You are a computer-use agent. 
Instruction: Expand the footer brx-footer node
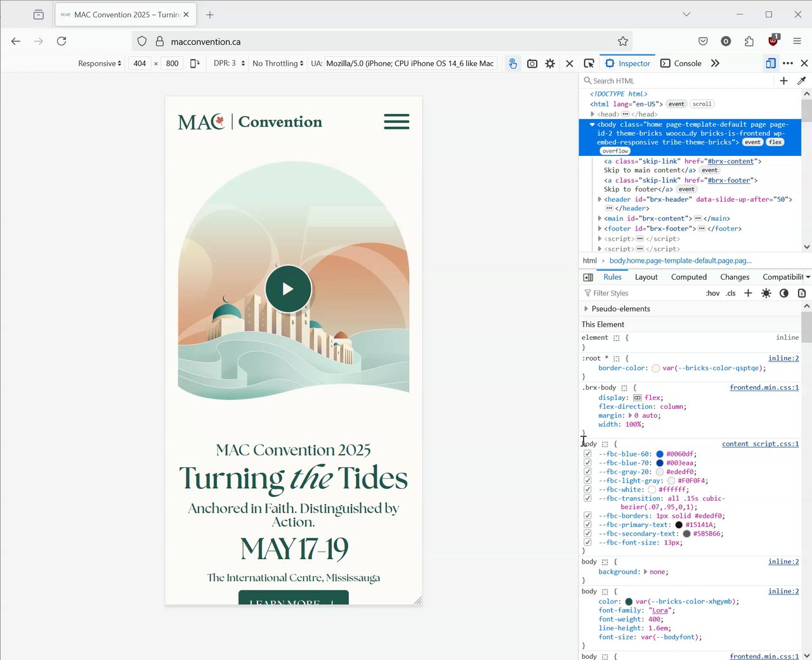coord(599,228)
